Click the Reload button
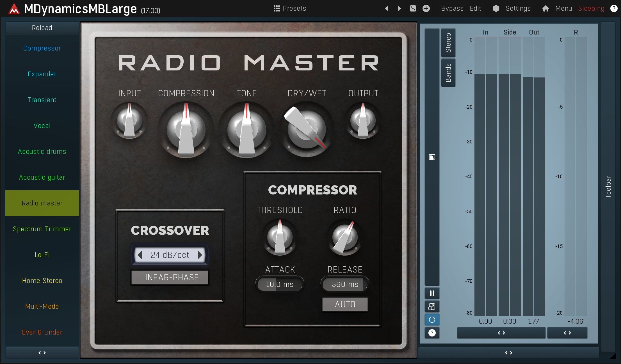 [x=42, y=28]
